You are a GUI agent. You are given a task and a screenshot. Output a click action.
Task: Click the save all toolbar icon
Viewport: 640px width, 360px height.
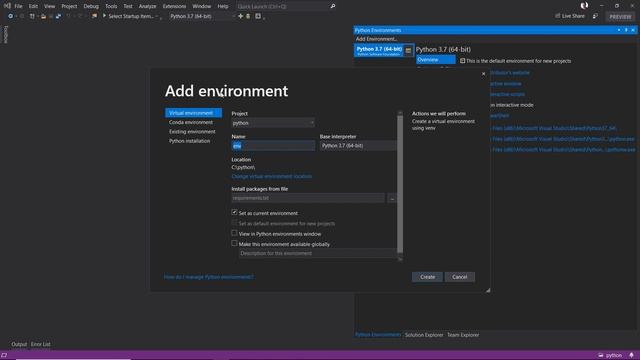tap(58, 16)
